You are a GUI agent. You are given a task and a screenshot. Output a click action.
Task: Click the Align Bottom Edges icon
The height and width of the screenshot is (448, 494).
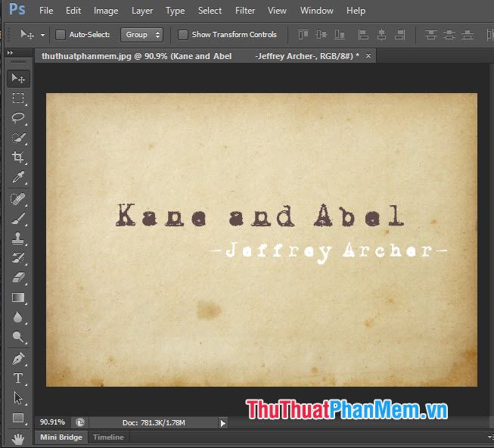[x=340, y=34]
